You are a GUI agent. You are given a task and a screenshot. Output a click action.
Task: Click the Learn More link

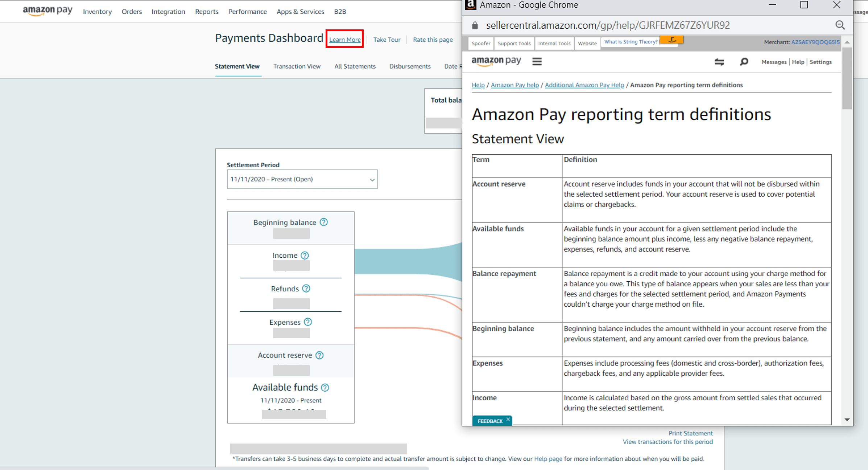point(345,40)
